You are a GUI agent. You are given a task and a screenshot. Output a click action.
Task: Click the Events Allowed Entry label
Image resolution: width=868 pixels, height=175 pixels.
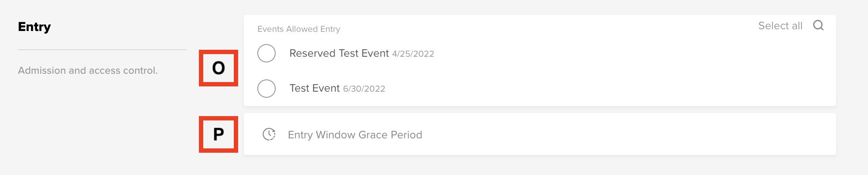[x=299, y=29]
